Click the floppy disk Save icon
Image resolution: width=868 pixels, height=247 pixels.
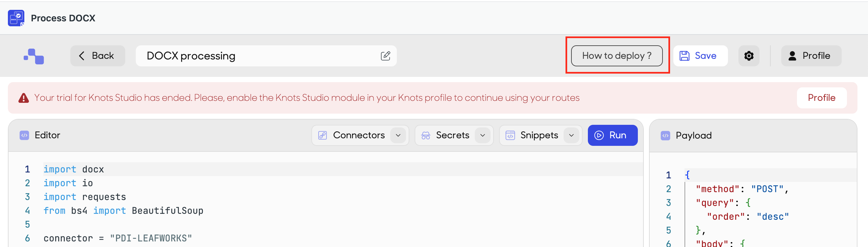(684, 56)
